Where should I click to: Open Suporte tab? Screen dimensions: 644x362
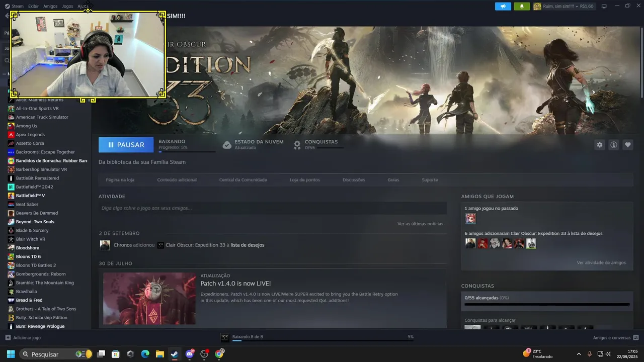point(430,180)
